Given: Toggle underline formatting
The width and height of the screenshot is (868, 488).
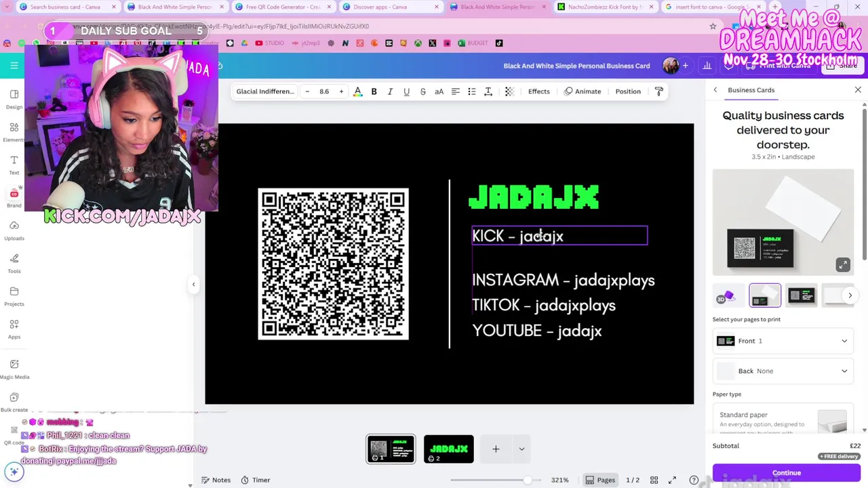Looking at the screenshot, I should click(x=406, y=91).
